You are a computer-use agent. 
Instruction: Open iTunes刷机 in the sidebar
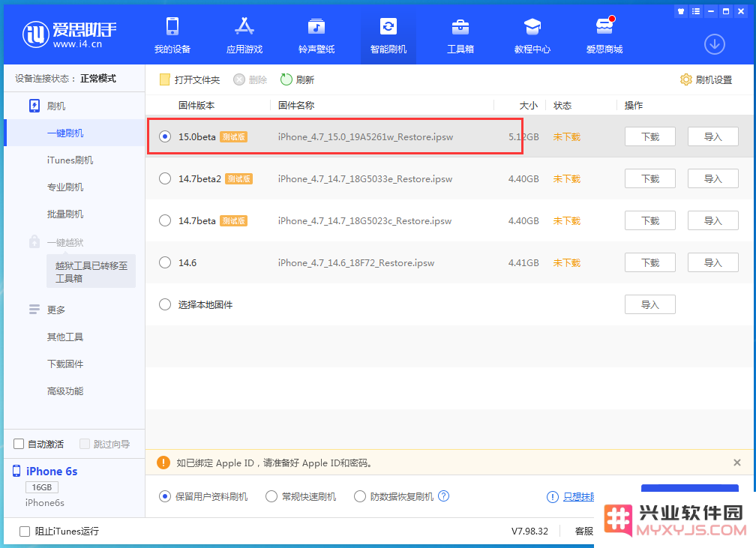[70, 160]
